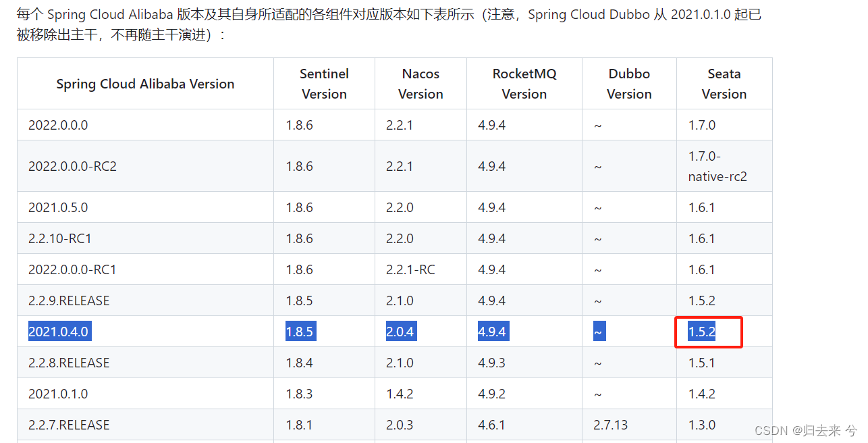
Task: Click Seata value 1.7.0-native-rc2
Action: pyautogui.click(x=717, y=166)
